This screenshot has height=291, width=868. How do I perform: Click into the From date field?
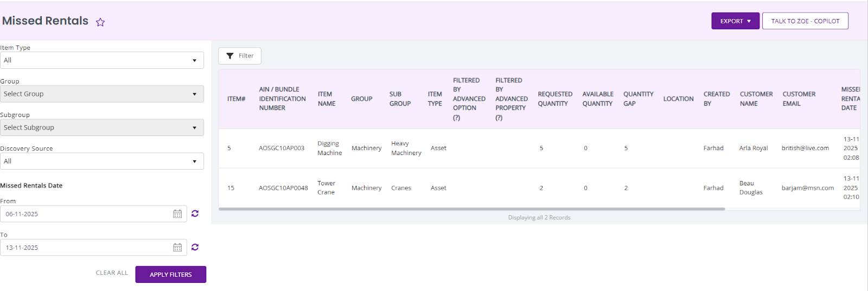(87, 214)
